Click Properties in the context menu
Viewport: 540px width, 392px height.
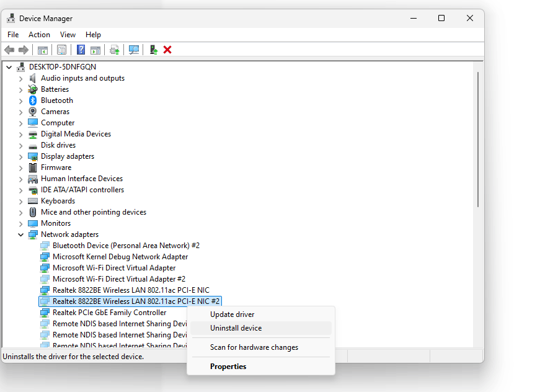pos(228,366)
